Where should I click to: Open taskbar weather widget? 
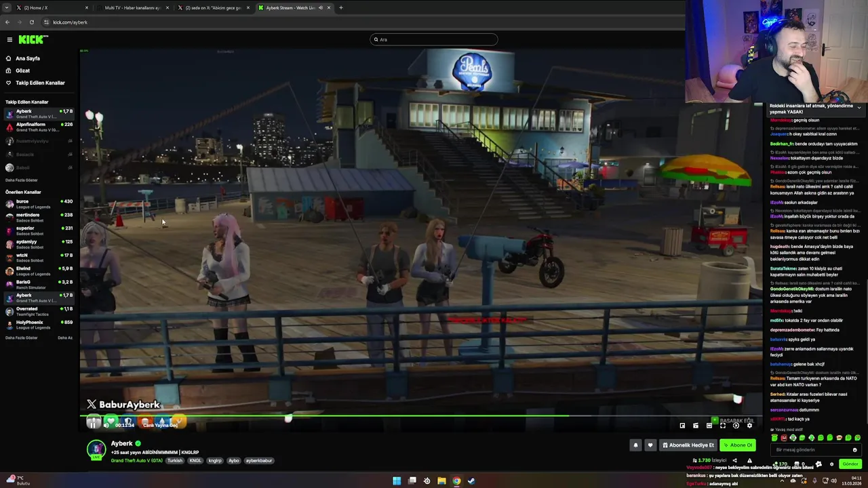19,481
